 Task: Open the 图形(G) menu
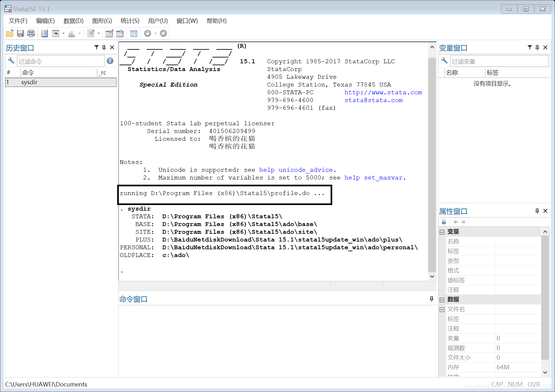(102, 21)
